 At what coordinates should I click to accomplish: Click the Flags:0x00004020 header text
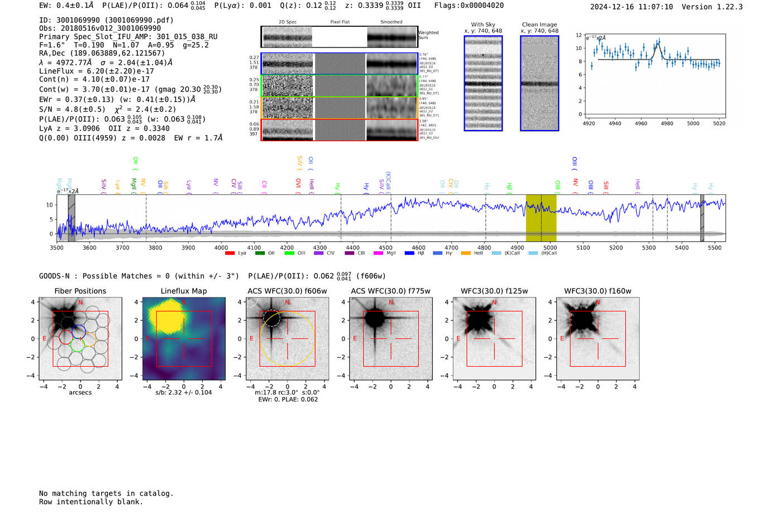469,6
